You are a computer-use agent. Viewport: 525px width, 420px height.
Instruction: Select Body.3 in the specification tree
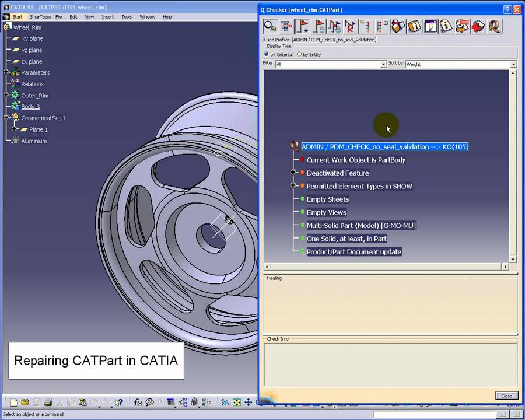tap(30, 107)
